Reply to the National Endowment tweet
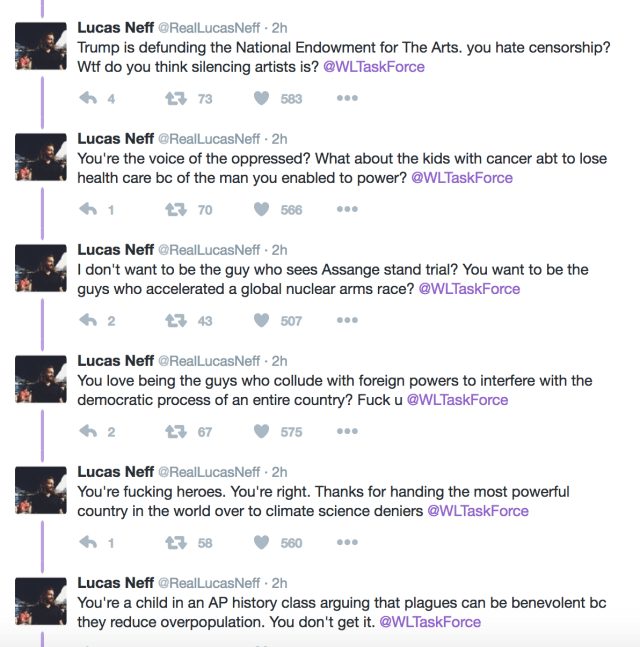The width and height of the screenshot is (640, 647). point(88,98)
